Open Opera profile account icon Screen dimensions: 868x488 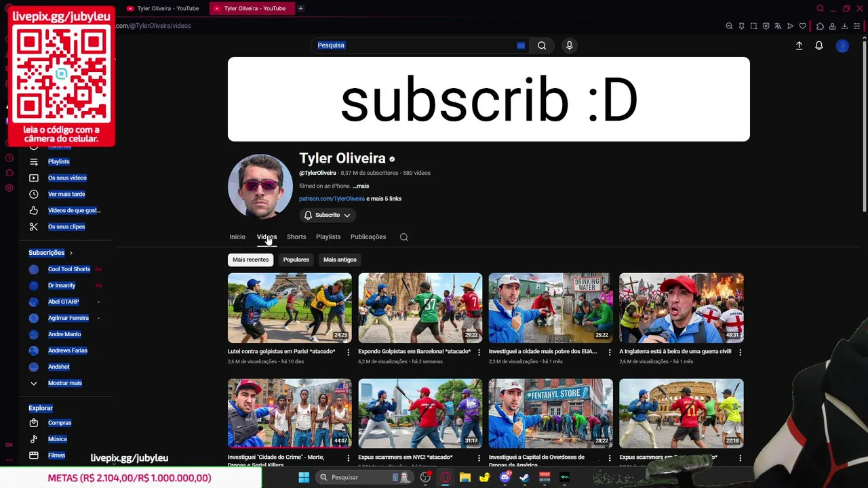tap(832, 26)
